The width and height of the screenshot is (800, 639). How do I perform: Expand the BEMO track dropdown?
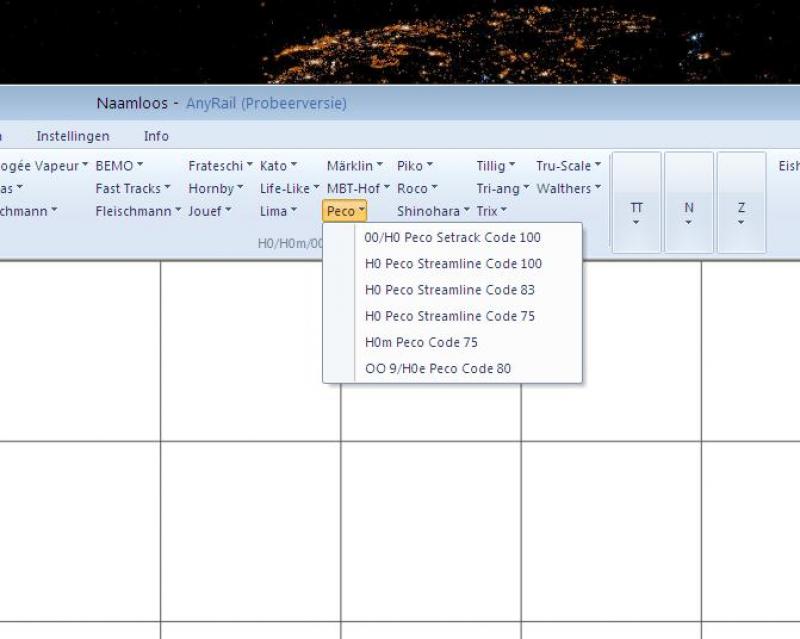119,166
